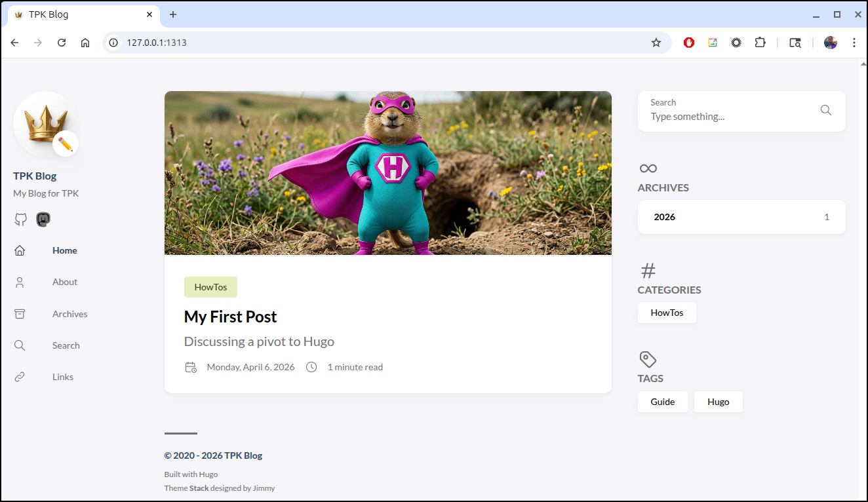Screen dimensions: 868x502
Task: Open the GitHub social icon link
Action: click(21, 220)
